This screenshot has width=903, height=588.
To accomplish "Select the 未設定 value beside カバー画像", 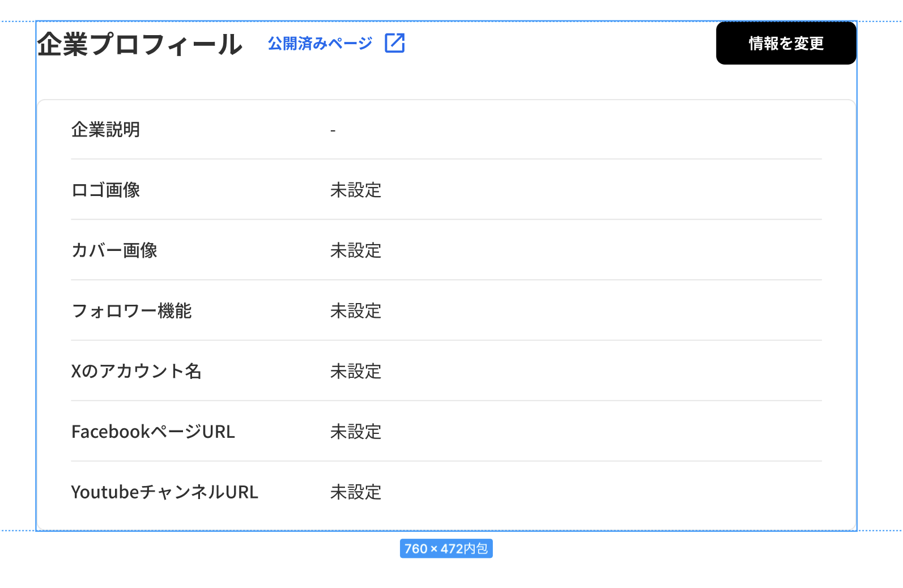I will 356,250.
